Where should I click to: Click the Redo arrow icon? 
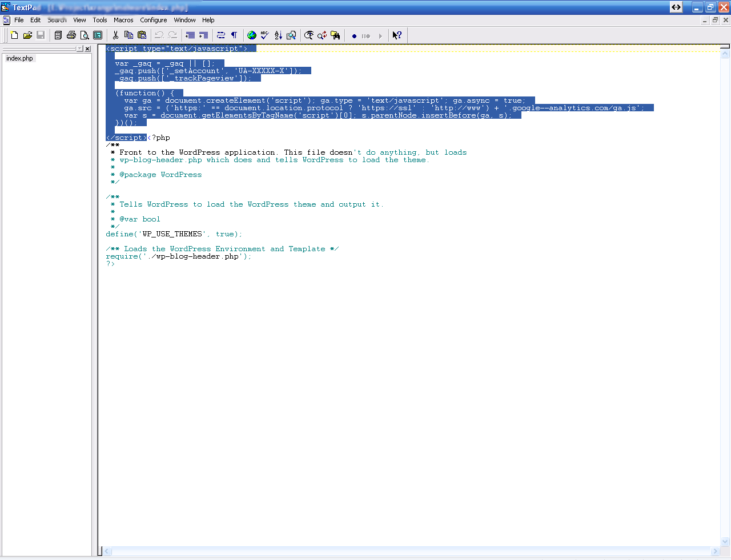[x=172, y=35]
